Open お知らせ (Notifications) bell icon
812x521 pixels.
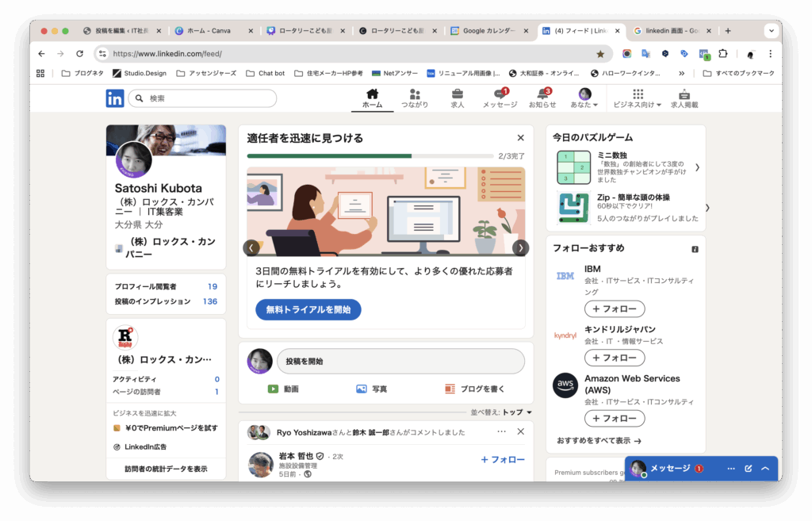click(542, 94)
